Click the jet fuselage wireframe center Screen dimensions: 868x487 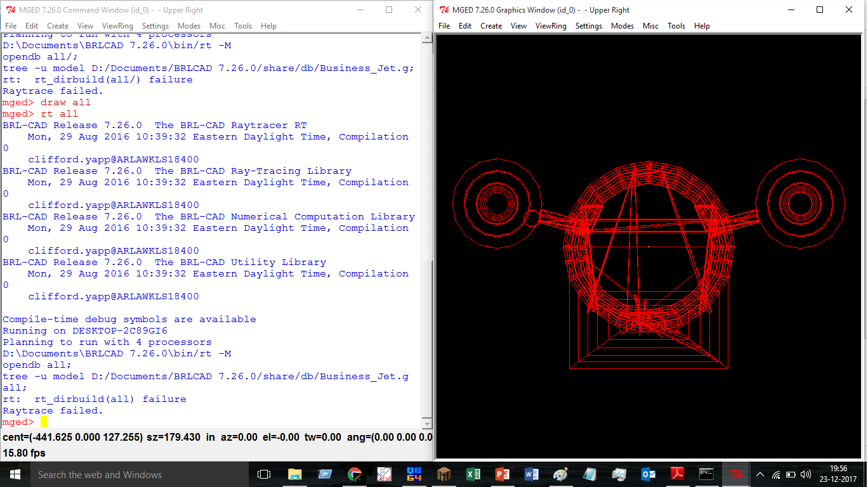(648, 247)
